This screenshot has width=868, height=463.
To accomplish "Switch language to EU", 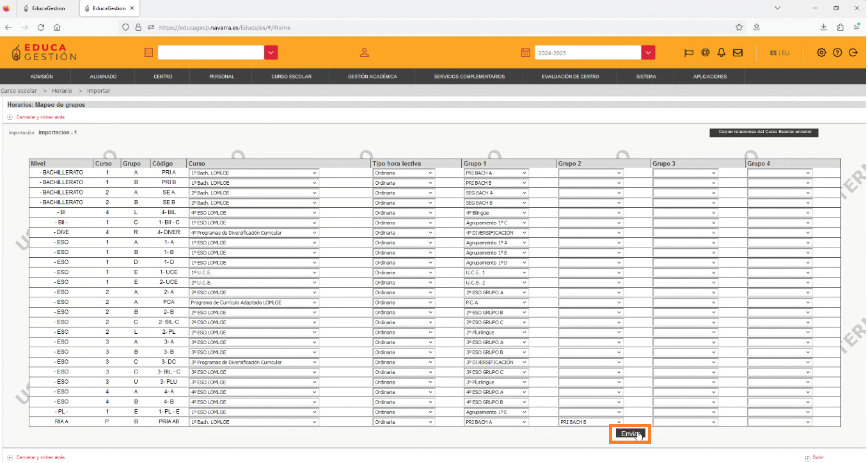I will point(785,53).
